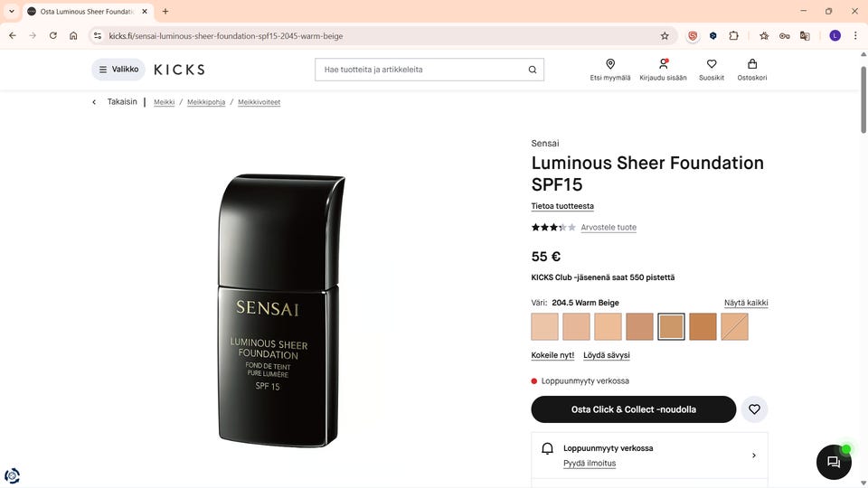868x488 pixels.
Task: Focus the product search input field
Action: [420, 70]
